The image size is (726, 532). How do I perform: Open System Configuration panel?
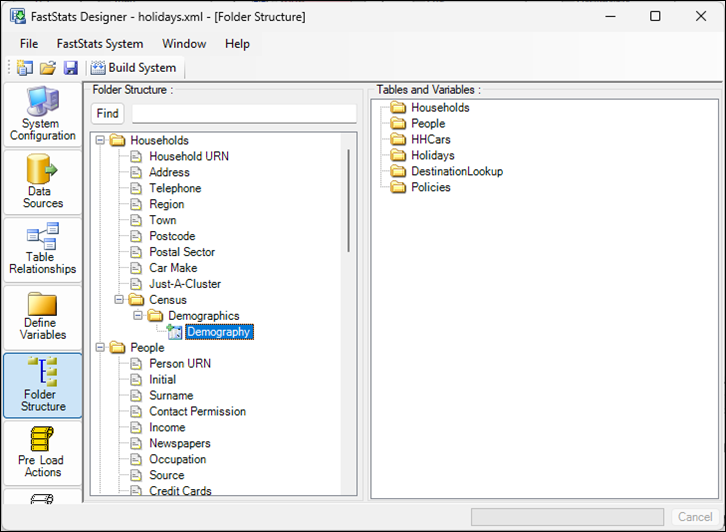pyautogui.click(x=43, y=115)
